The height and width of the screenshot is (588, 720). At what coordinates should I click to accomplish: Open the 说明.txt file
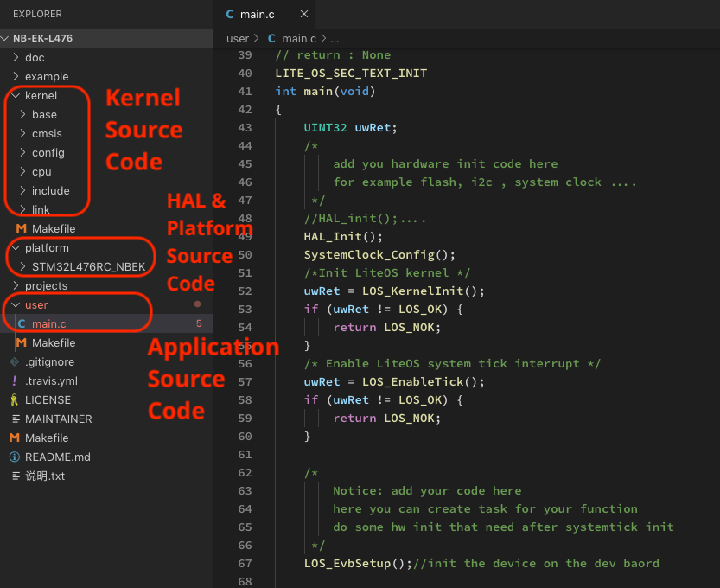pyautogui.click(x=45, y=476)
